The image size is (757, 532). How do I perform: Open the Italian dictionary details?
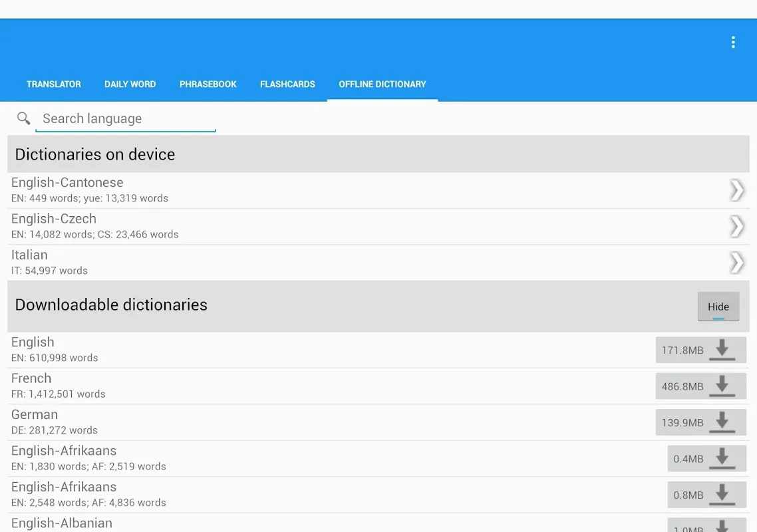[736, 262]
